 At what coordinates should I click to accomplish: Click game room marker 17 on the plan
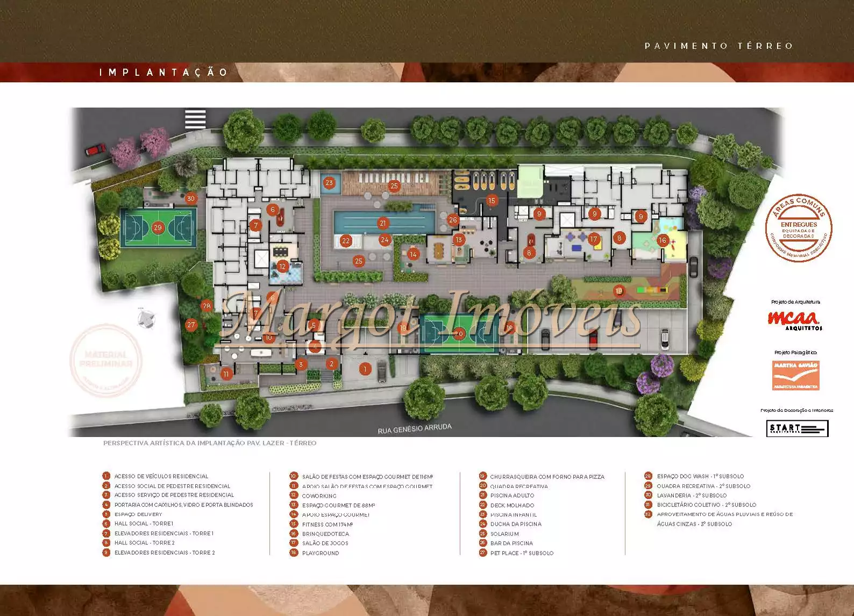(x=594, y=239)
